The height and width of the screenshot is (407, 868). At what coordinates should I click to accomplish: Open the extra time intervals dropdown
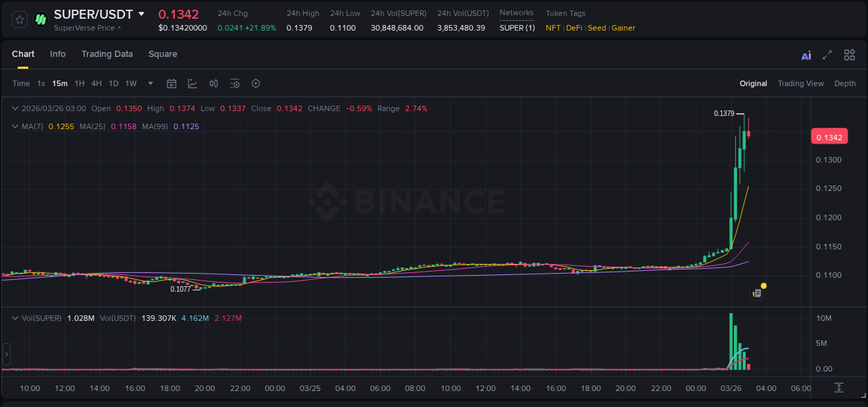149,83
